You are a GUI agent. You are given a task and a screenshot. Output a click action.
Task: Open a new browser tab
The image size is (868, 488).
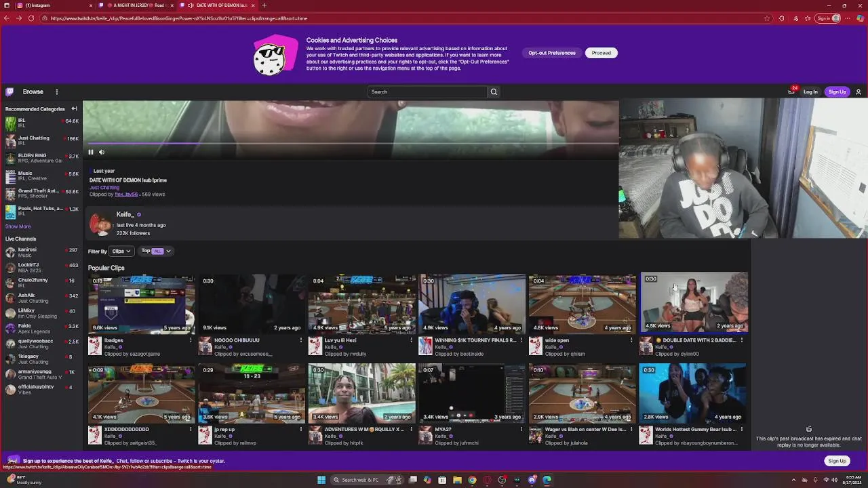click(x=264, y=5)
